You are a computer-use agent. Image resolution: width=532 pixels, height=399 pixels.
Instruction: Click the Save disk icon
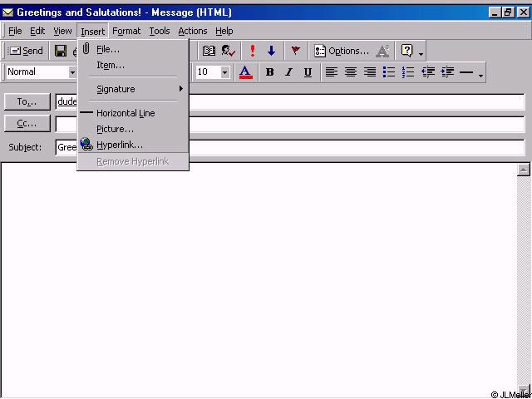coord(61,51)
